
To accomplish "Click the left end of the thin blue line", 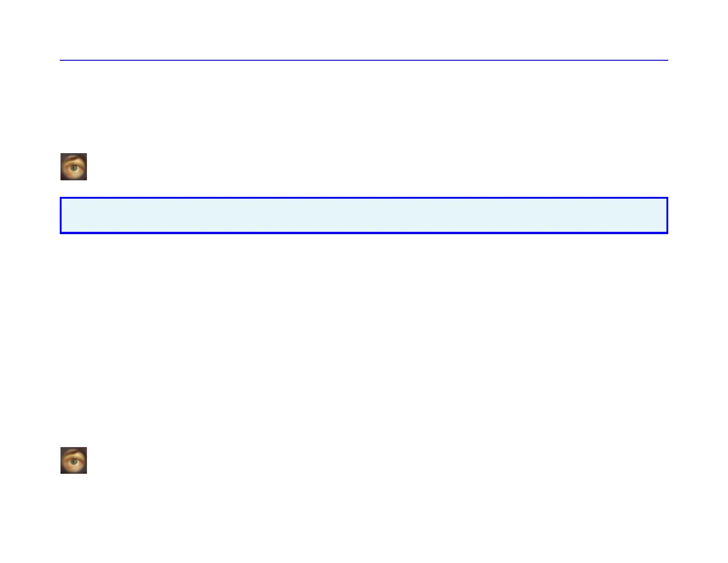I will coord(61,60).
